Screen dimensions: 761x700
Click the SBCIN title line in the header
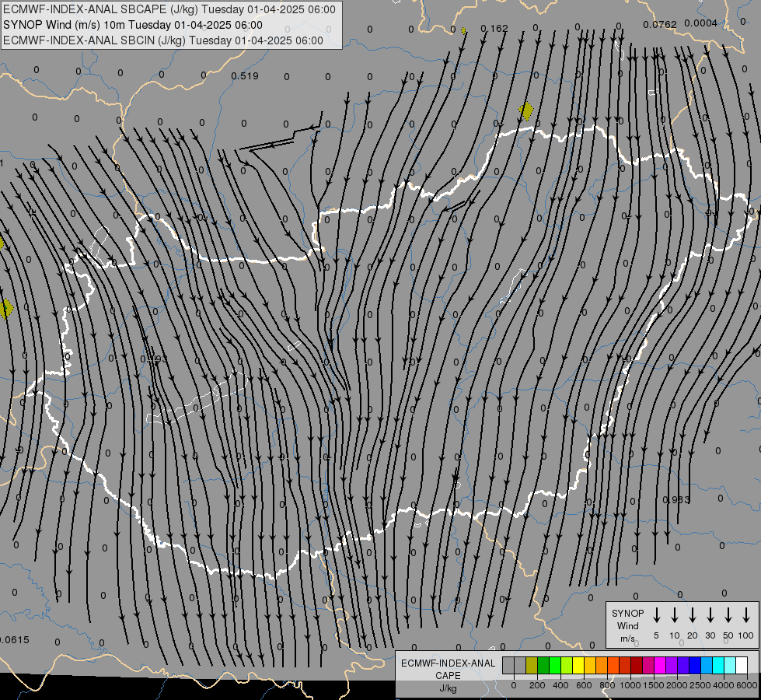[163, 40]
